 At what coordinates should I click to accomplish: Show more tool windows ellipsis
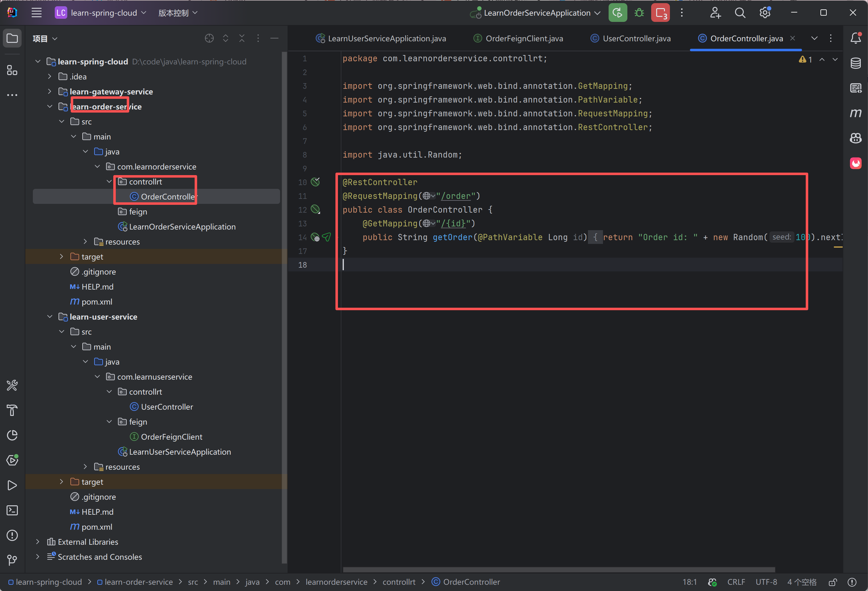[x=12, y=95]
